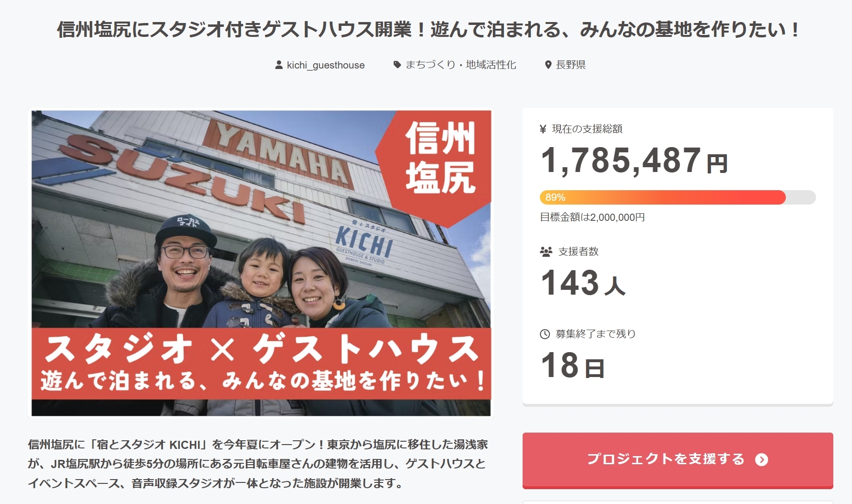Click the tag icon next to まちづくり・地域活性化
Viewport: 852px width, 504px height.
pos(397,65)
